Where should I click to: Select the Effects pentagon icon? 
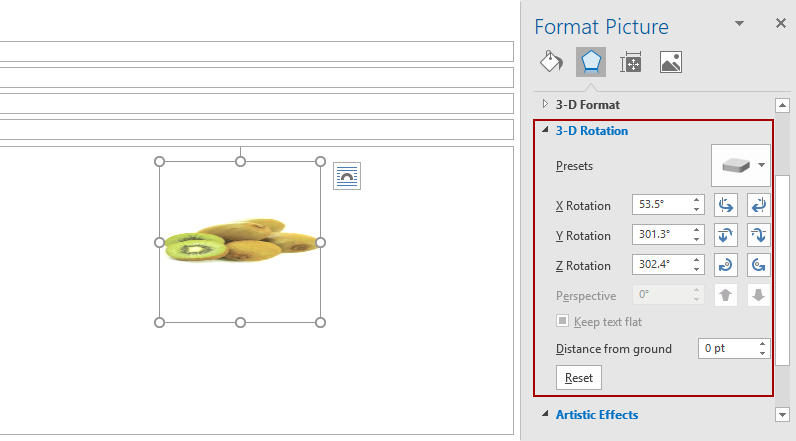[x=591, y=62]
